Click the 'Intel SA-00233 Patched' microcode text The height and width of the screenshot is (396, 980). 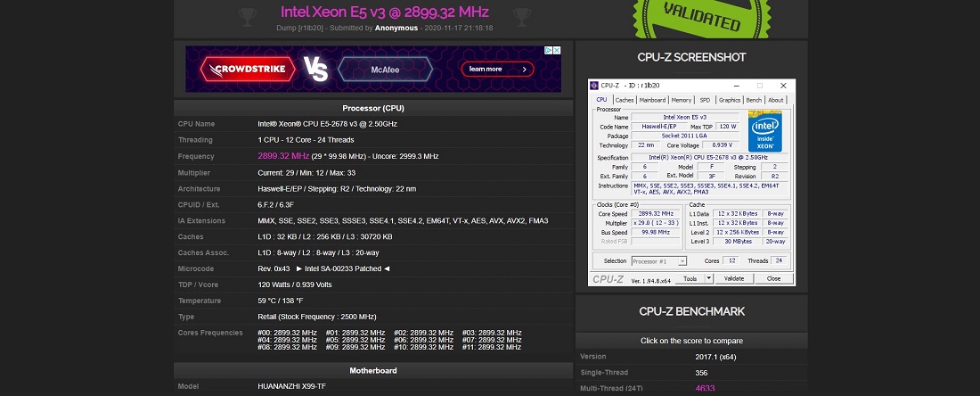[x=343, y=269]
